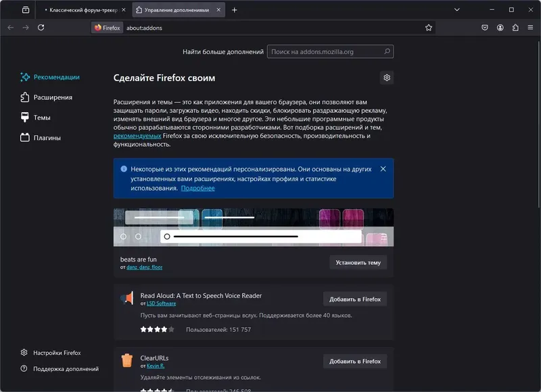Open the Плагины section

[x=48, y=137]
